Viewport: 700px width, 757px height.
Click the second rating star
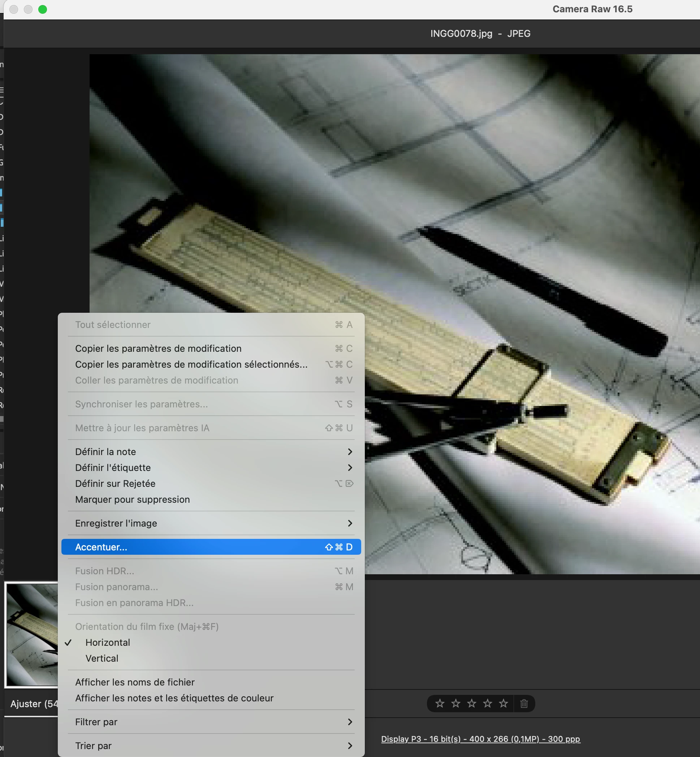pos(455,703)
